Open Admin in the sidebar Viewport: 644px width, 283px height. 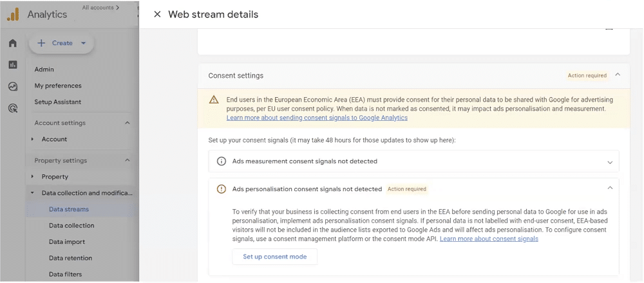44,69
